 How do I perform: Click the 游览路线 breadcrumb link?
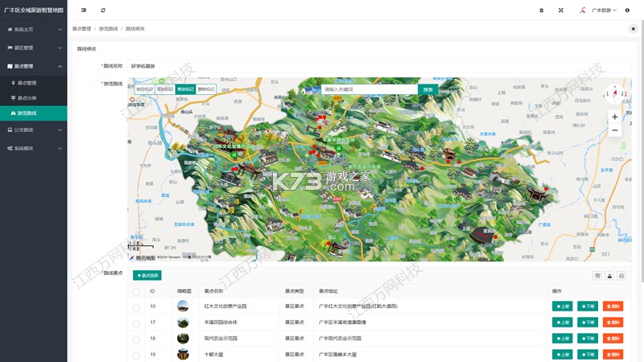tap(109, 29)
